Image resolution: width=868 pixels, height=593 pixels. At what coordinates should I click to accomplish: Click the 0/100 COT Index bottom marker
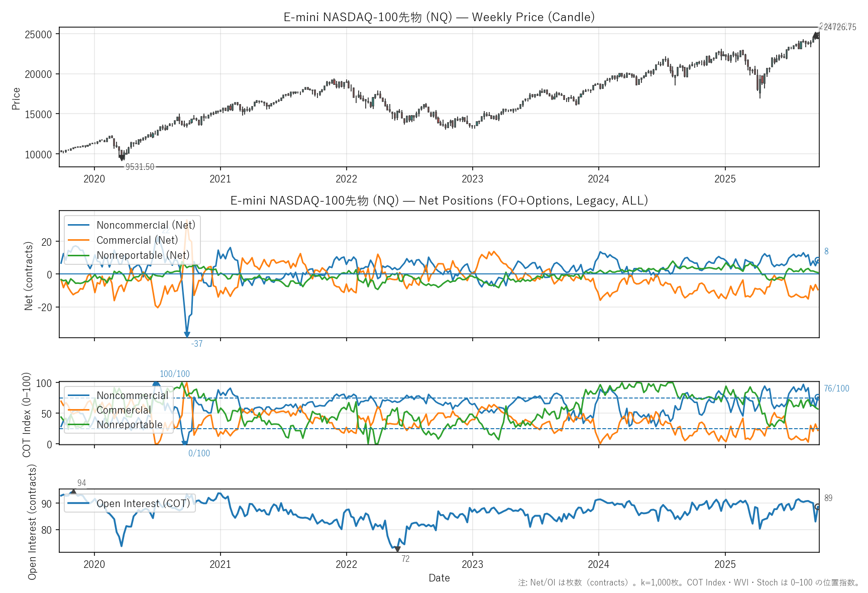point(184,443)
